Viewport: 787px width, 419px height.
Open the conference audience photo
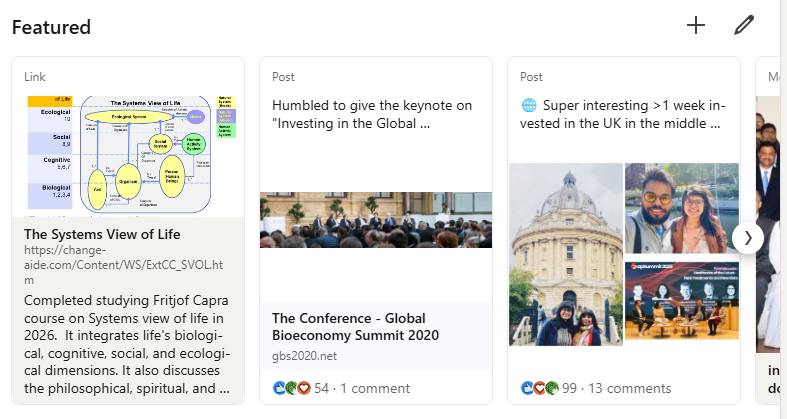coord(376,220)
